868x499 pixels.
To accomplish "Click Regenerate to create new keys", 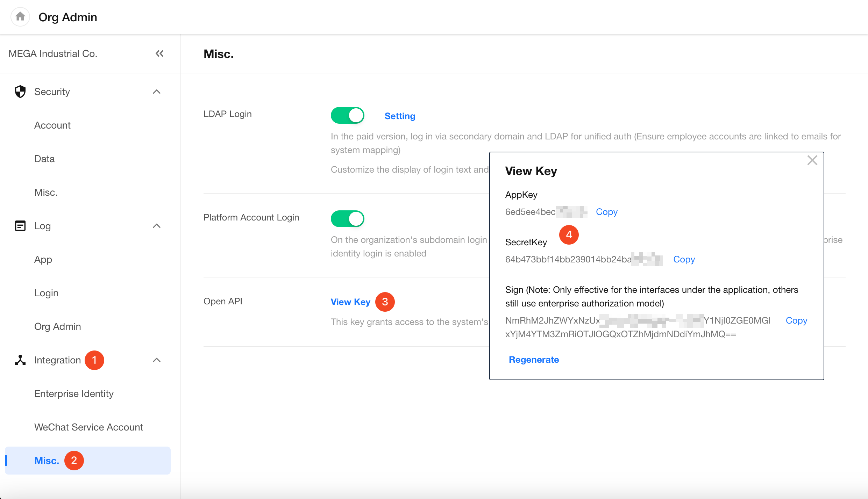I will [534, 360].
